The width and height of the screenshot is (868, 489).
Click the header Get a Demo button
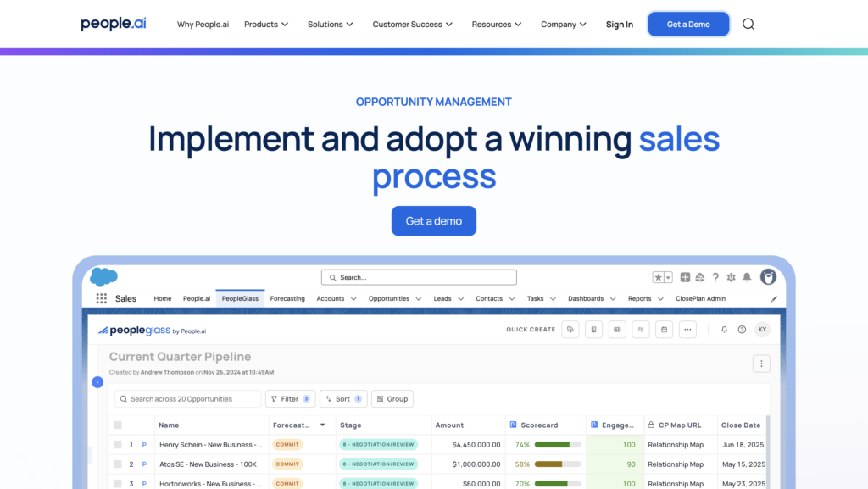(688, 25)
